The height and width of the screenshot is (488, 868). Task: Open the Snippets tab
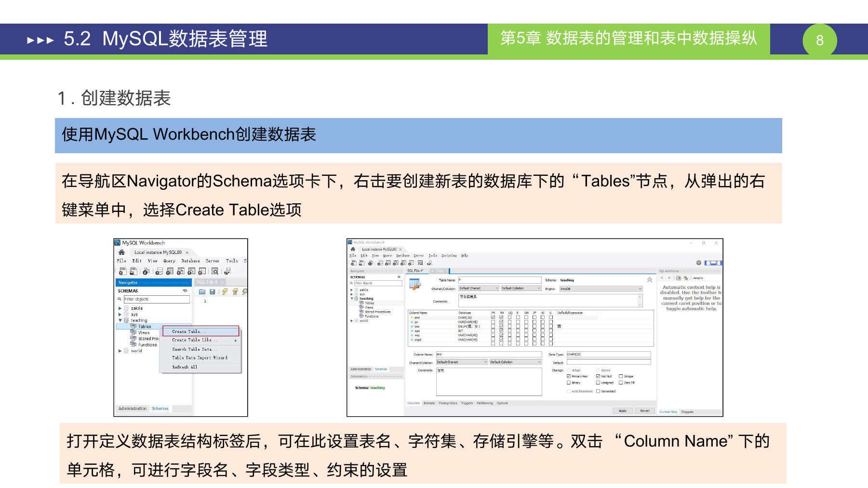(687, 412)
